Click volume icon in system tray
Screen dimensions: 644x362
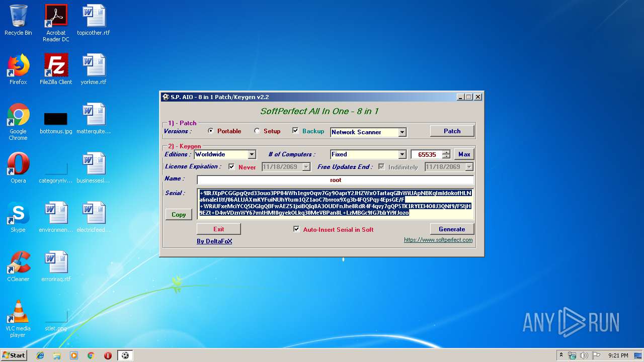[584, 355]
